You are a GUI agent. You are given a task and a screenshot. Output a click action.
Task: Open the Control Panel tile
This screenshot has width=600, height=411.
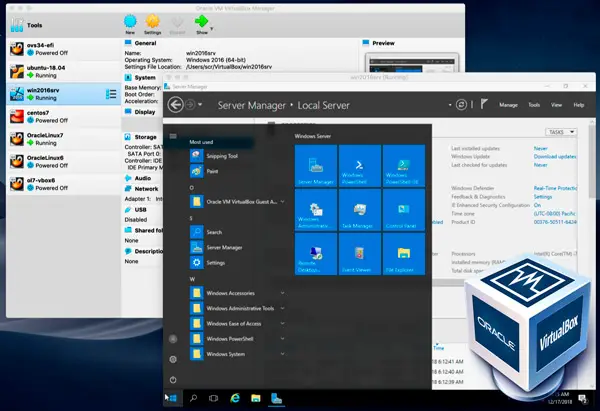pos(403,210)
